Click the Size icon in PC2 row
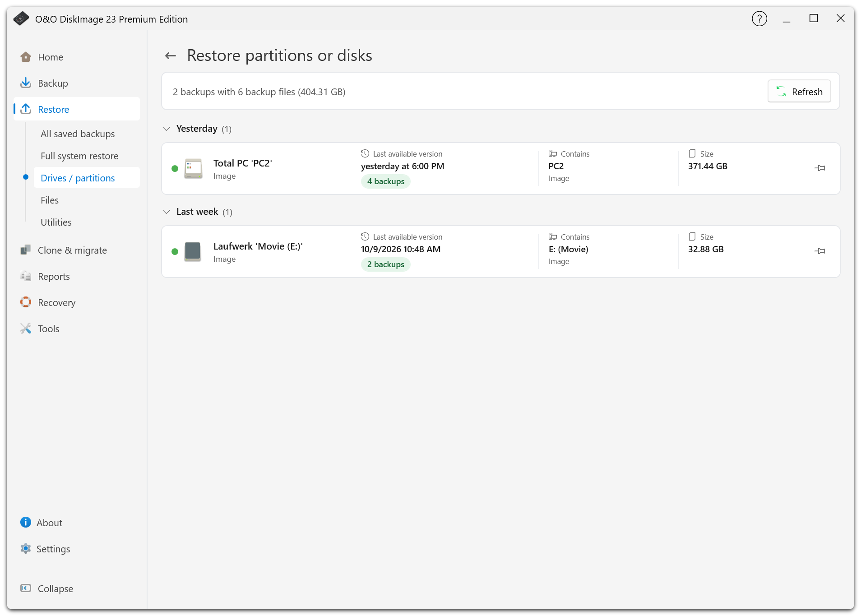Screen dimensions: 861x616 click(x=692, y=154)
